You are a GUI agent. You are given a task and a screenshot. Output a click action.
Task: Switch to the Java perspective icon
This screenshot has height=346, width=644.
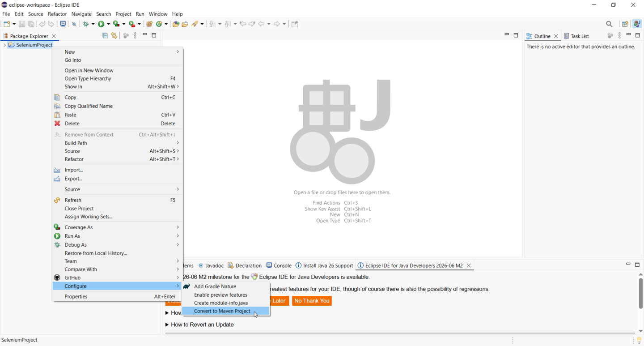(637, 24)
